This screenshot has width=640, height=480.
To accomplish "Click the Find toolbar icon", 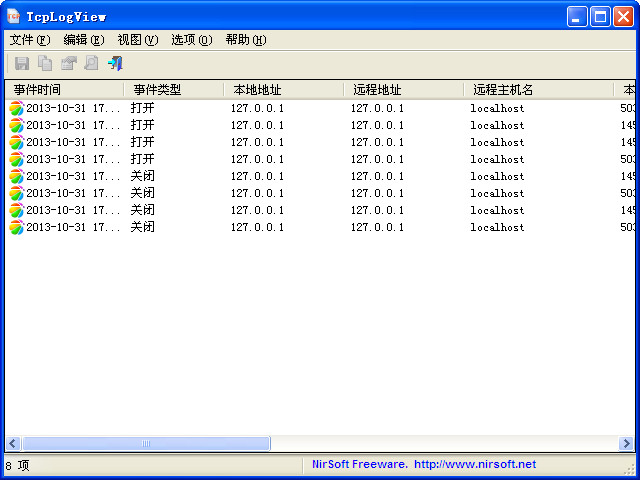I will 91,64.
